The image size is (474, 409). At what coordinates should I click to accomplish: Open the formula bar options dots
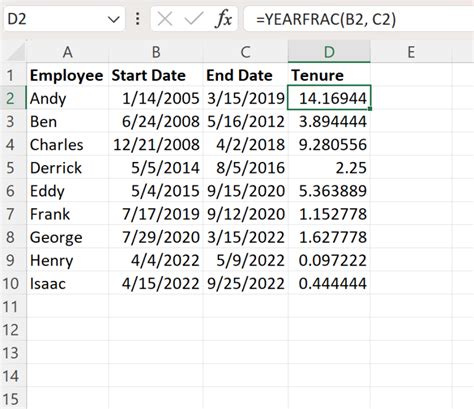(x=137, y=19)
